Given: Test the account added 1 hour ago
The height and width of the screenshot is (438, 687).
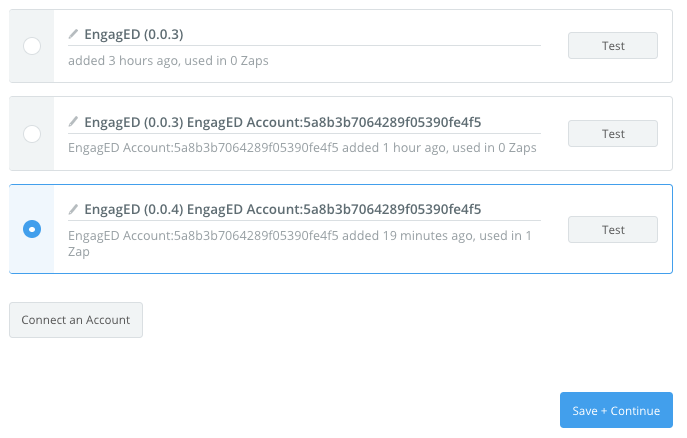Looking at the screenshot, I should (x=613, y=134).
